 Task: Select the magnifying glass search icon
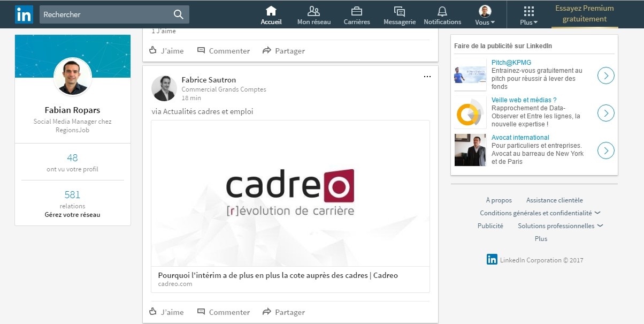click(178, 14)
